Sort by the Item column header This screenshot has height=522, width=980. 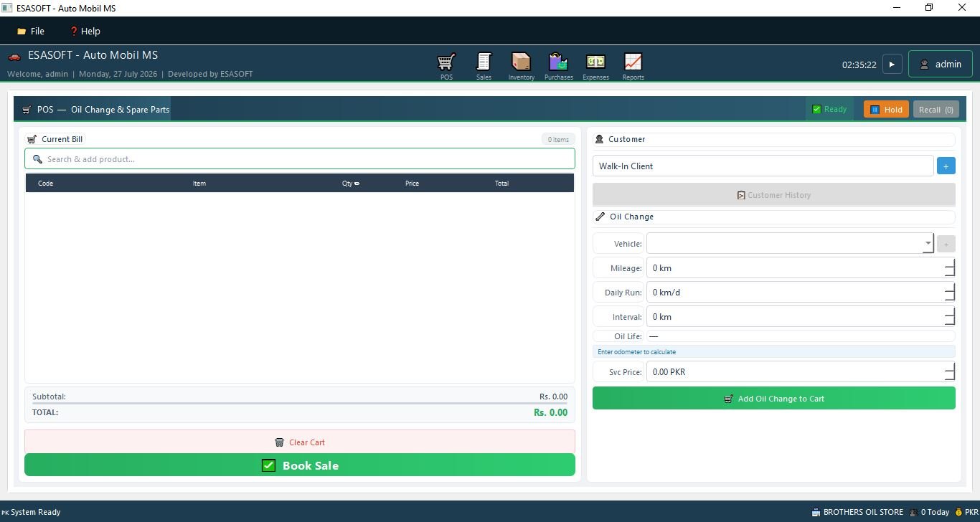point(199,183)
